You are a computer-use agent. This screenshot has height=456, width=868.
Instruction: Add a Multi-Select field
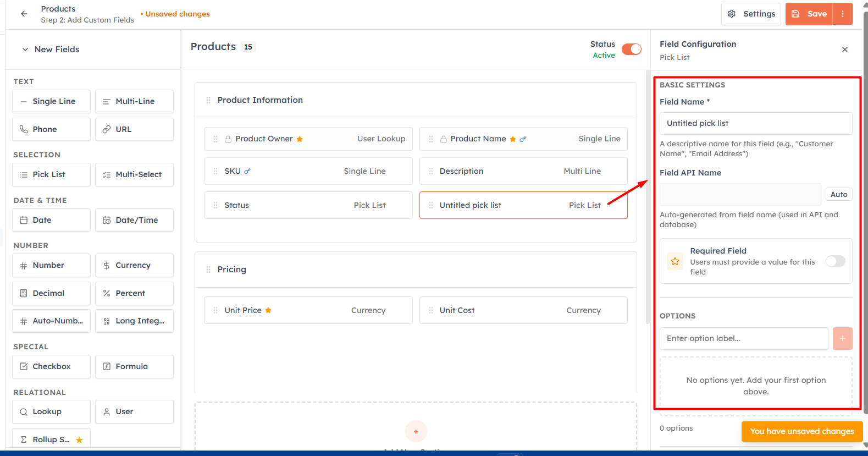coord(134,174)
